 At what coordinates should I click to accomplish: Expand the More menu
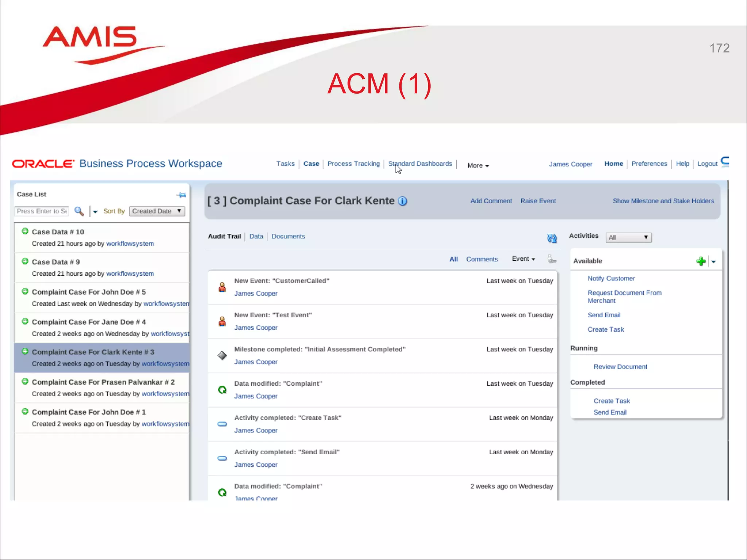tap(478, 166)
